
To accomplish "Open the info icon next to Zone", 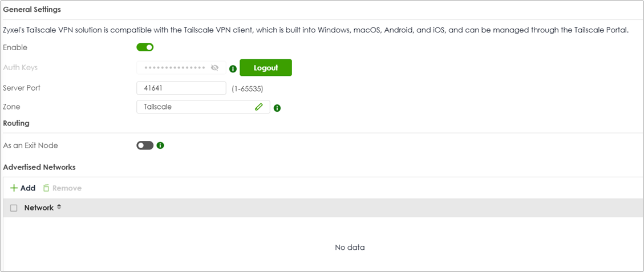I will [277, 108].
